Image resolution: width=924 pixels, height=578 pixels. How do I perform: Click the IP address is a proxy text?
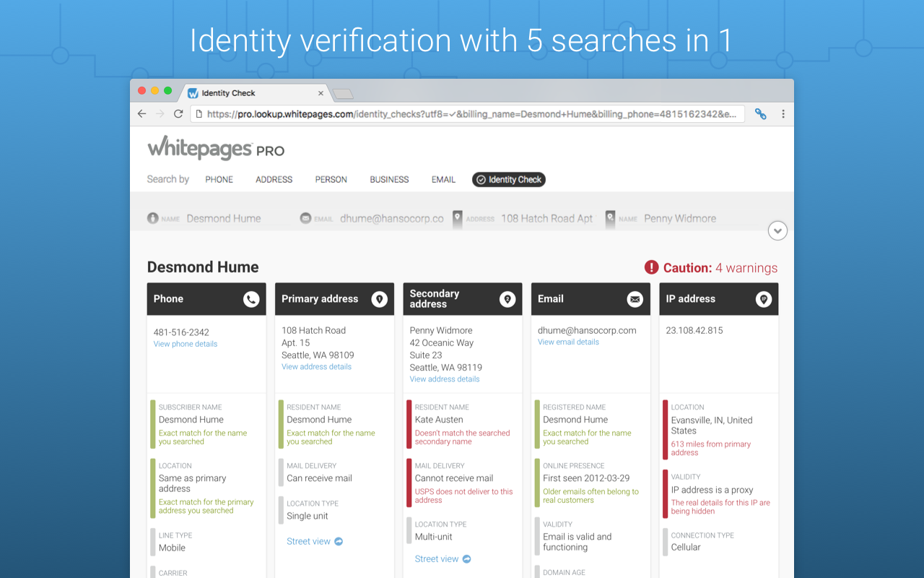pos(712,490)
